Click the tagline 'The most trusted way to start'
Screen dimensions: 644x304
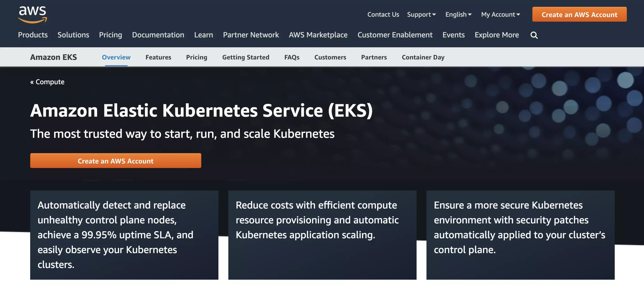[182, 134]
